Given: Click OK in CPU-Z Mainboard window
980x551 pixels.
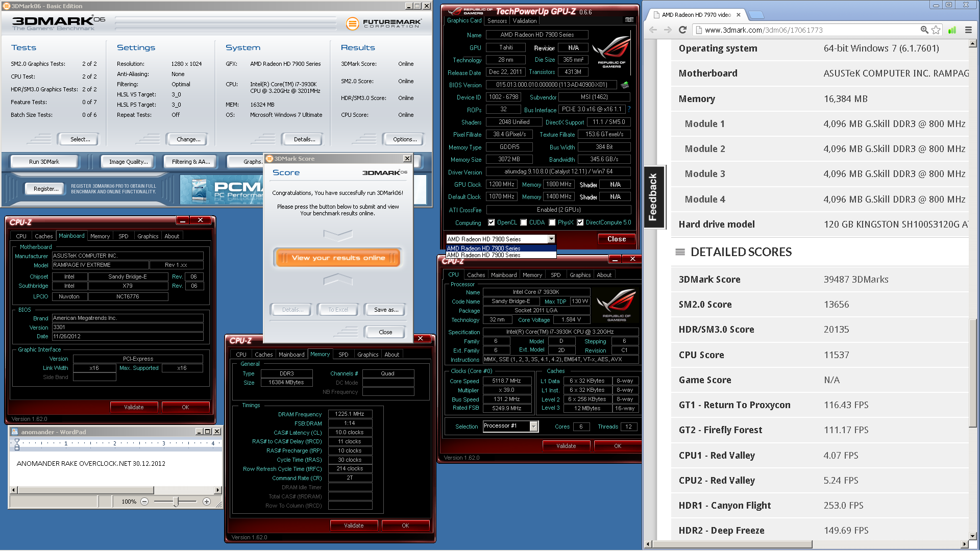Looking at the screenshot, I should click(185, 407).
